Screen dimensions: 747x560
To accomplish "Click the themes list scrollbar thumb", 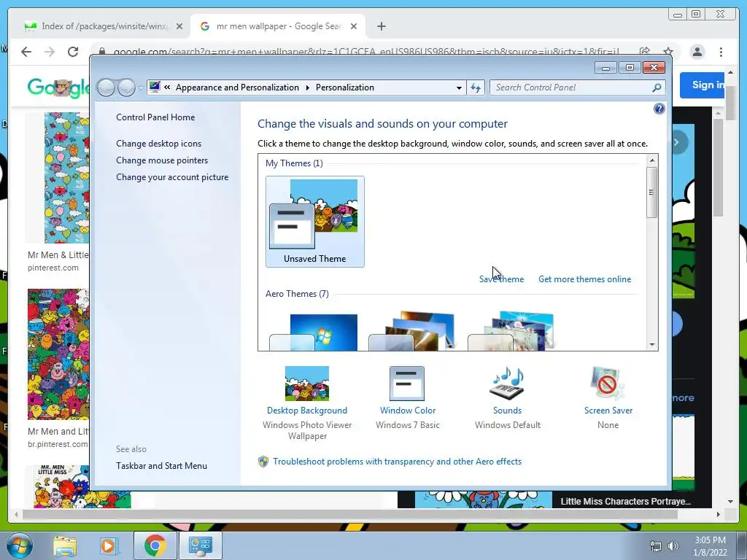I will tap(652, 192).
